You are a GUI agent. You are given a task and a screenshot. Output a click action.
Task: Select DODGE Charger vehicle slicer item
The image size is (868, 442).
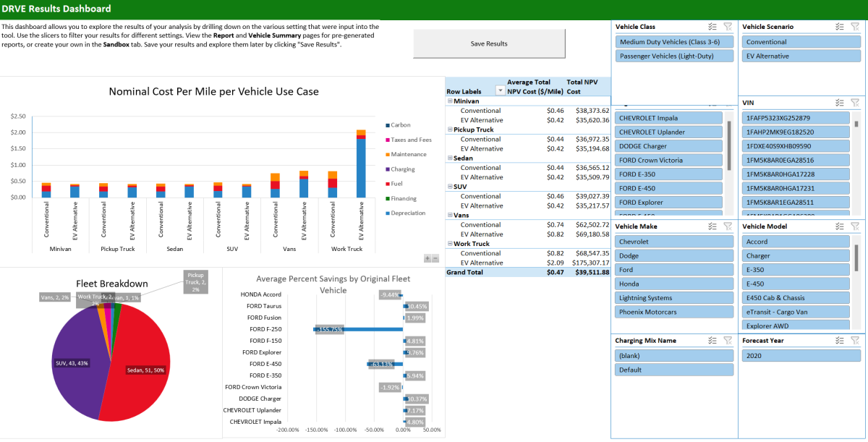[669, 146]
